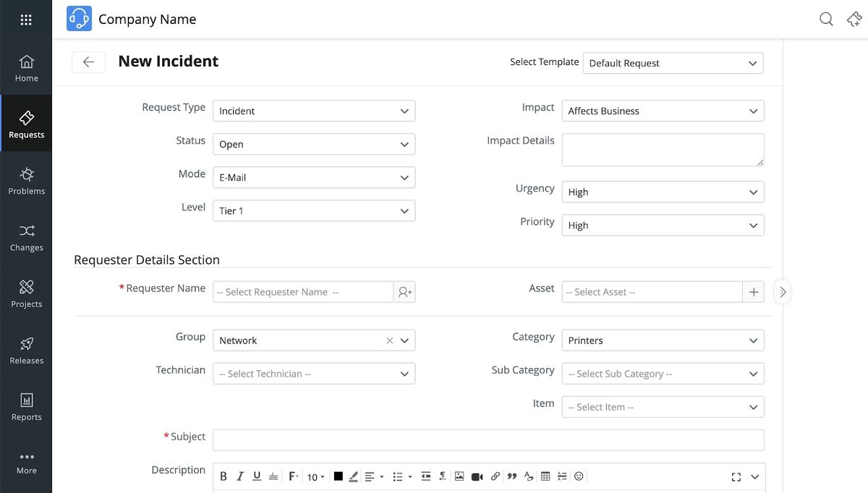Open the search magnifier in the header

coord(825,19)
